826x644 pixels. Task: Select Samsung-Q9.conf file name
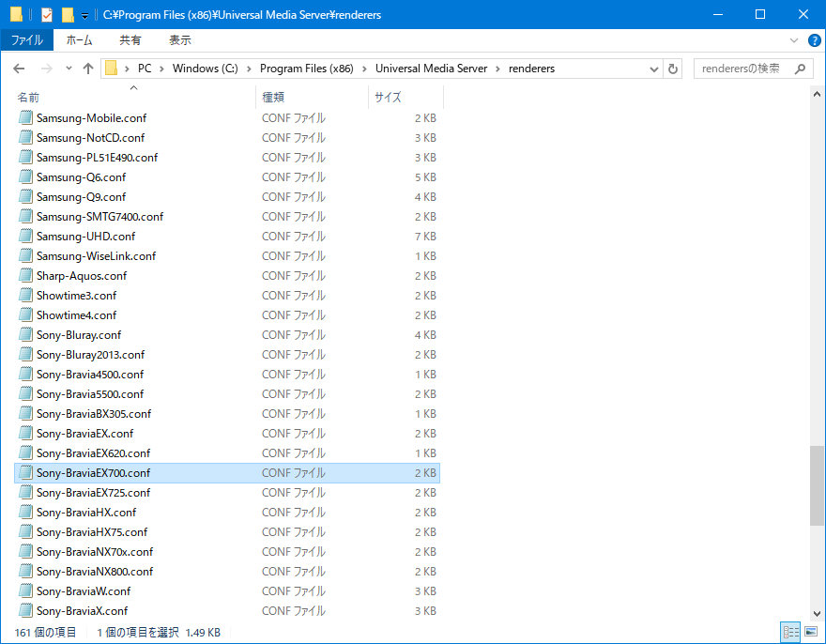coord(81,196)
